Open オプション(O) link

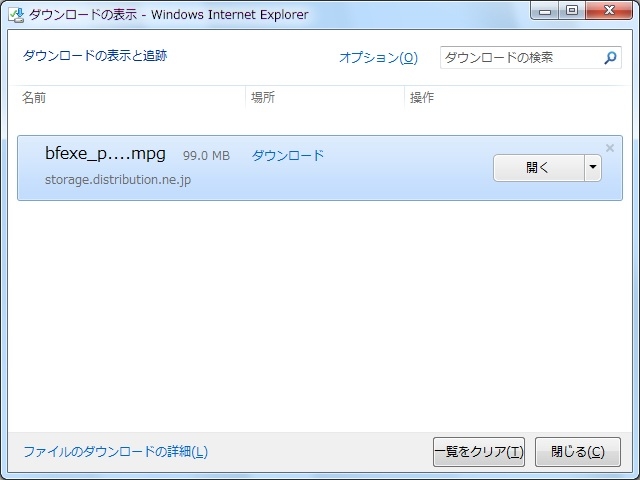[378, 57]
